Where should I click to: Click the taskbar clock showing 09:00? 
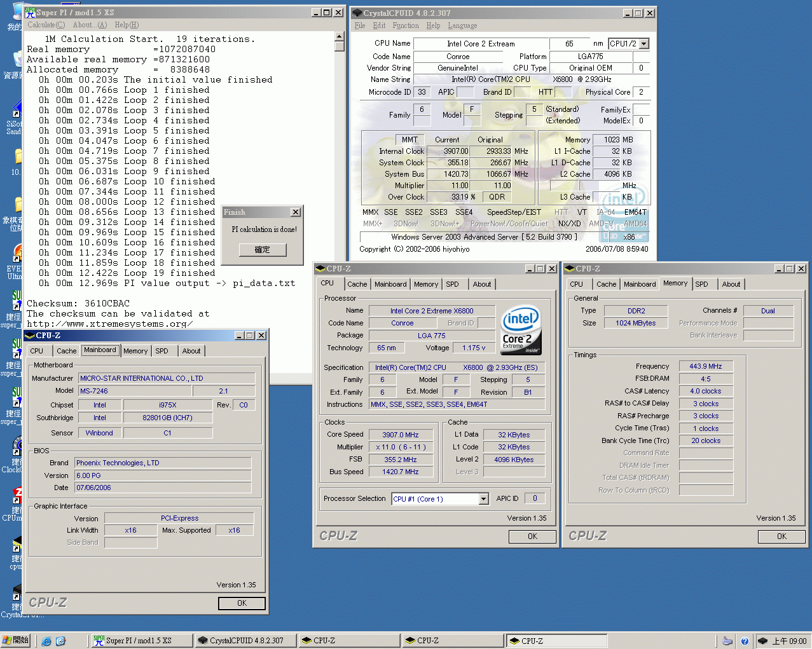point(789,641)
